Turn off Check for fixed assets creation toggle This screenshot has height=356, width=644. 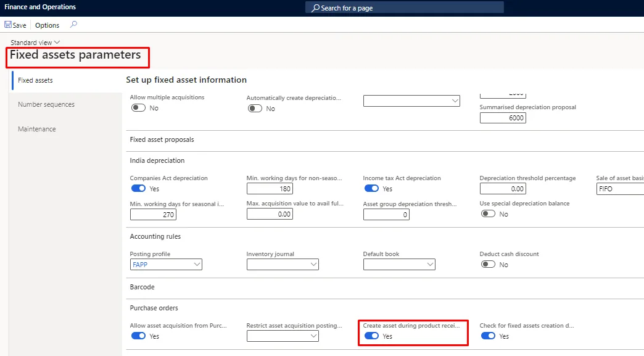[x=489, y=336]
